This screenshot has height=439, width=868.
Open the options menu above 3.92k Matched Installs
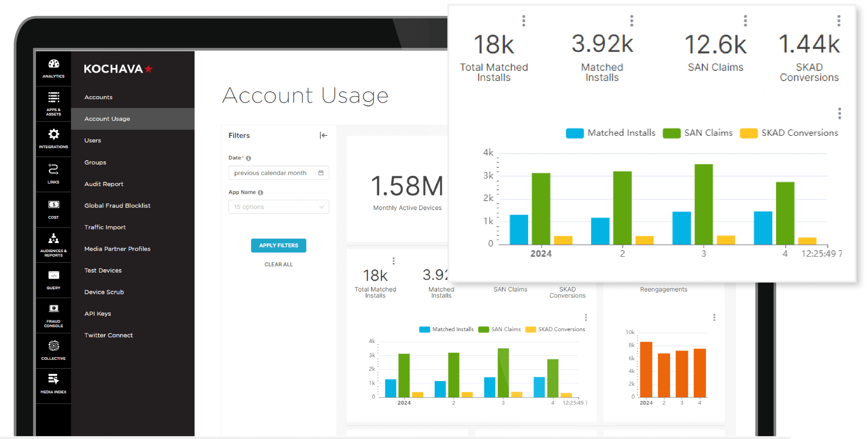pyautogui.click(x=631, y=21)
